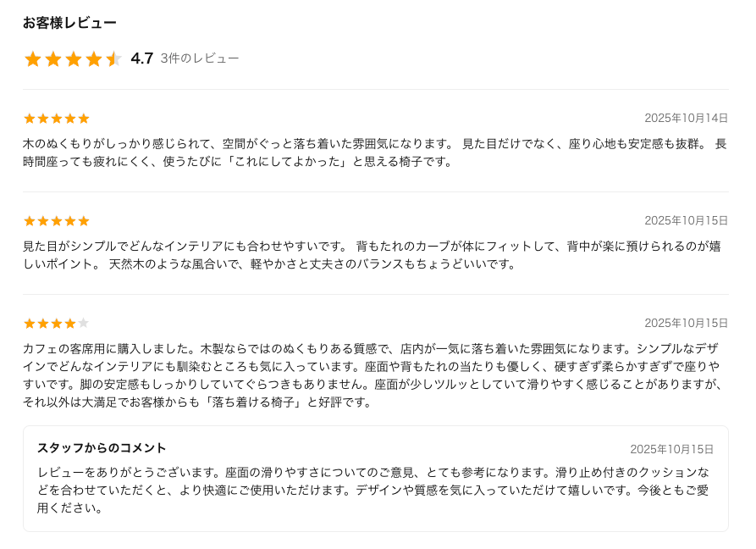Click the half-filled star in the overall rating

point(113,59)
